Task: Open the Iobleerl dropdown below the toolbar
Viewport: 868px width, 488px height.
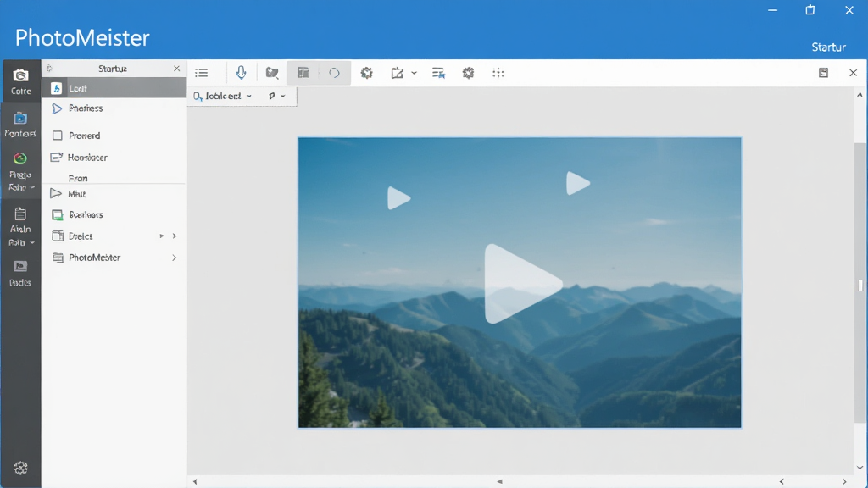Action: (x=223, y=96)
